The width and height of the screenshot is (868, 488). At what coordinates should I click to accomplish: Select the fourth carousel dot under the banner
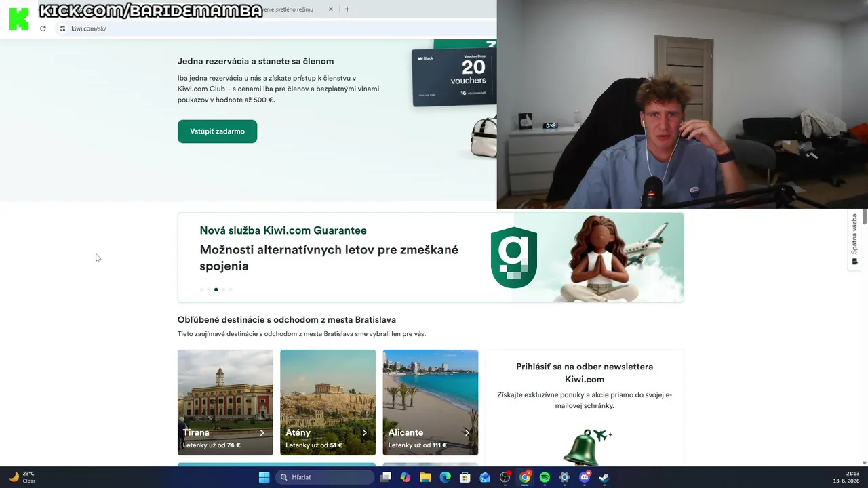coord(223,289)
